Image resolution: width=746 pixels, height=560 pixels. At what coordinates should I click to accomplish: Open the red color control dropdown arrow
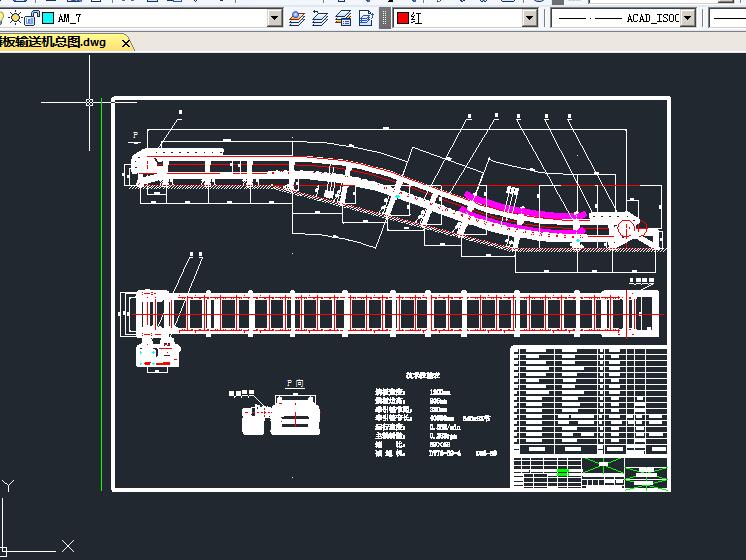[x=530, y=18]
